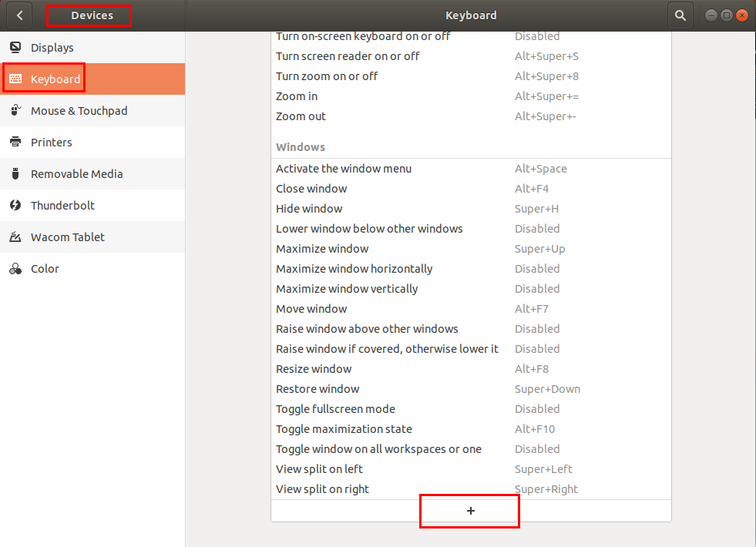Maximize the Settings window
This screenshot has width=756, height=547.
point(727,15)
